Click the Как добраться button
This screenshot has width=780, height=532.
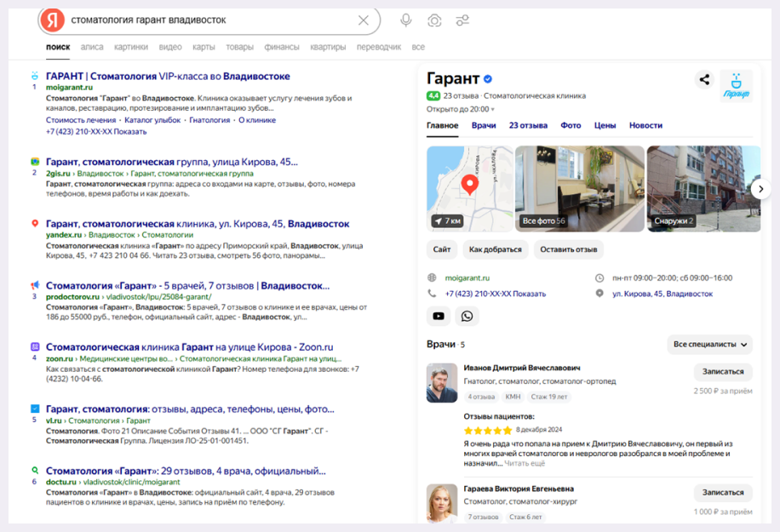(x=495, y=249)
